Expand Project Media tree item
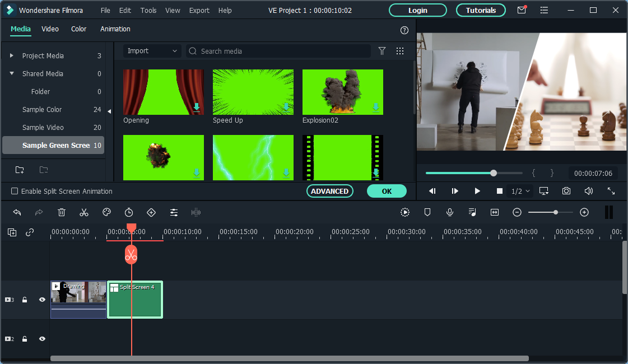This screenshot has width=628, height=364. 12,55
